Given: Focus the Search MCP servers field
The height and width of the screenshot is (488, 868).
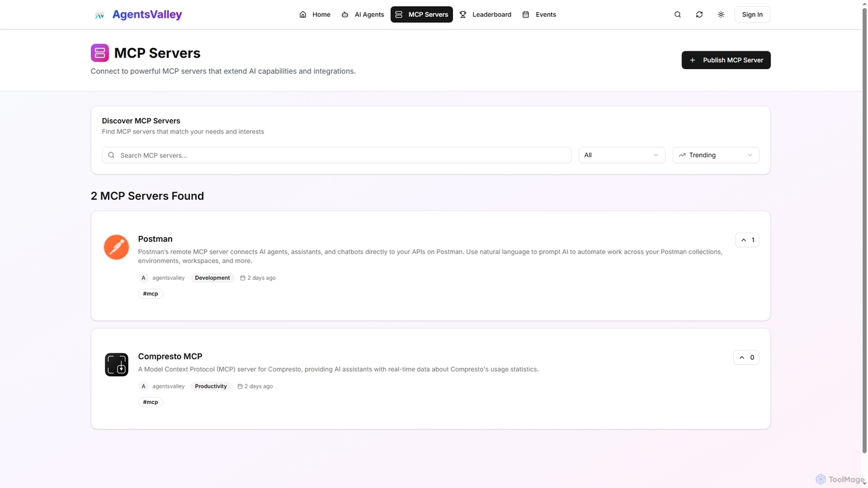Looking at the screenshot, I should 336,155.
